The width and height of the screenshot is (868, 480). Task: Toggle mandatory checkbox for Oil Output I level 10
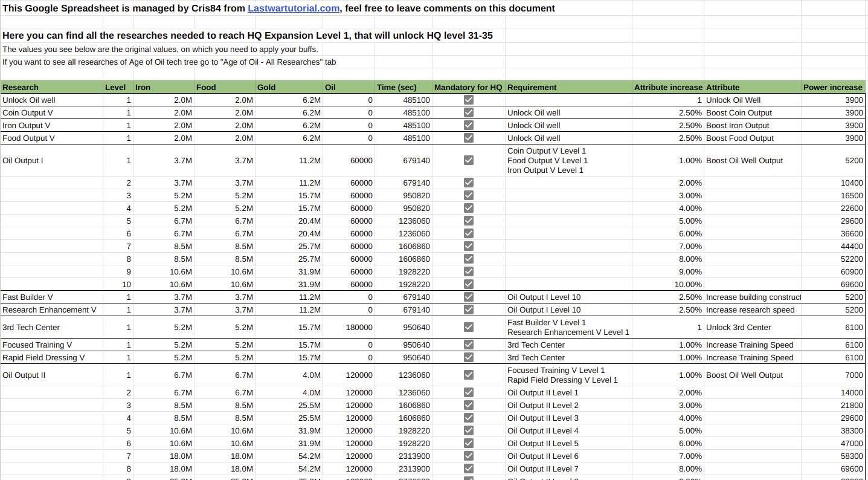[x=469, y=284]
